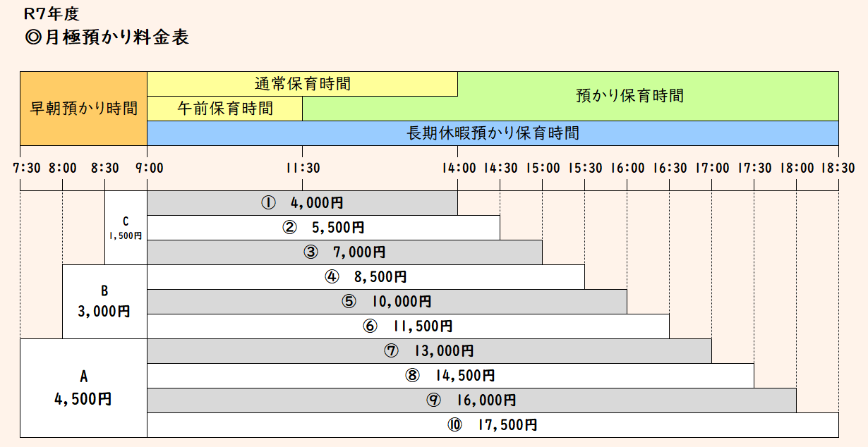The image size is (868, 447).
Task: Click the 18:30 time label
Action: click(x=838, y=169)
